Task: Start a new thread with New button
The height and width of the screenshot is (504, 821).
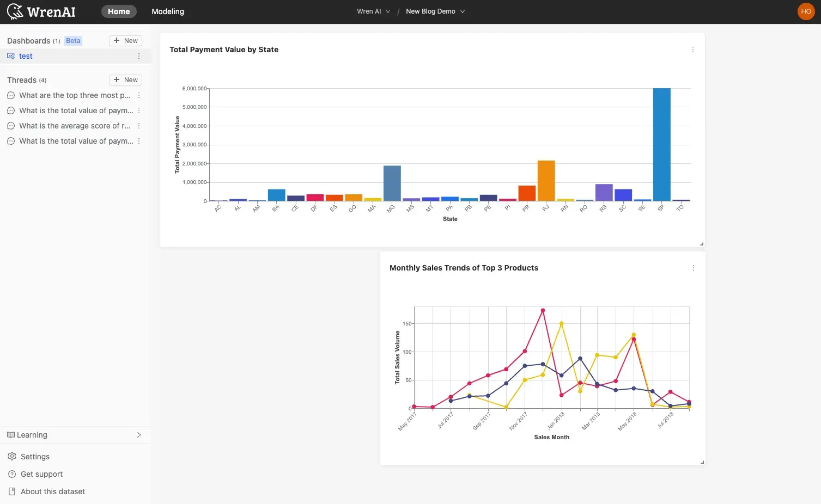Action: point(125,80)
